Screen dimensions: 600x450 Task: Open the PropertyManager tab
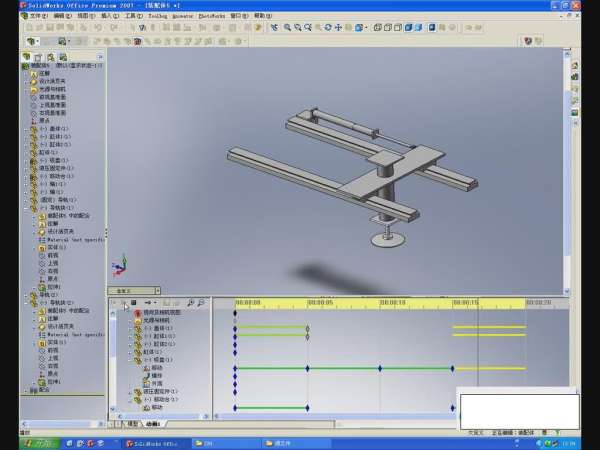[x=38, y=57]
